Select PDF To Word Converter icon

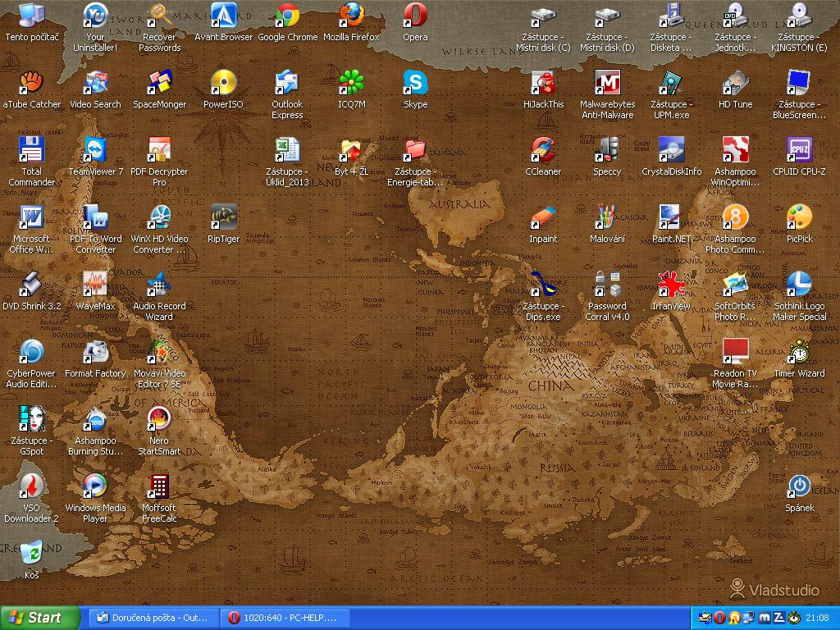[x=95, y=217]
